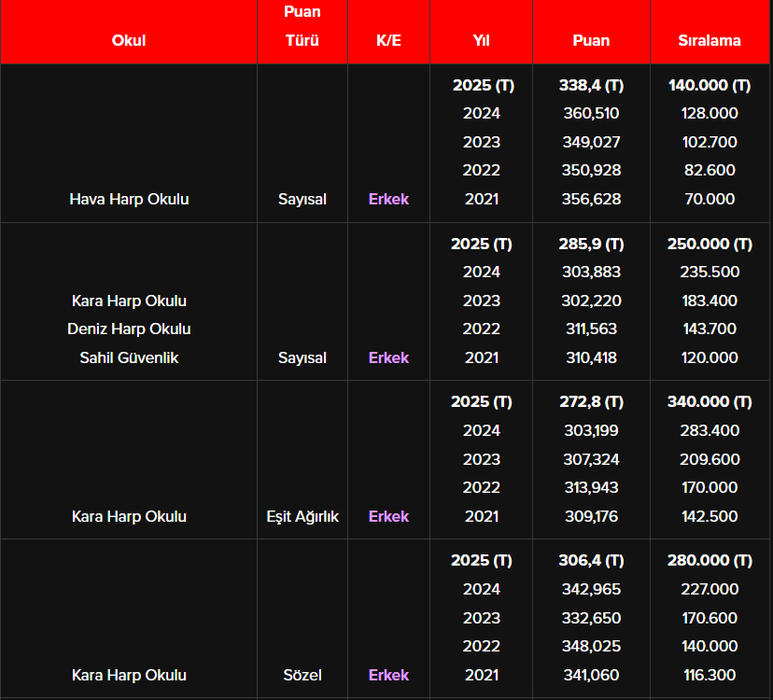Select the 303,199 score value
Screen dimensions: 773x700
(591, 431)
